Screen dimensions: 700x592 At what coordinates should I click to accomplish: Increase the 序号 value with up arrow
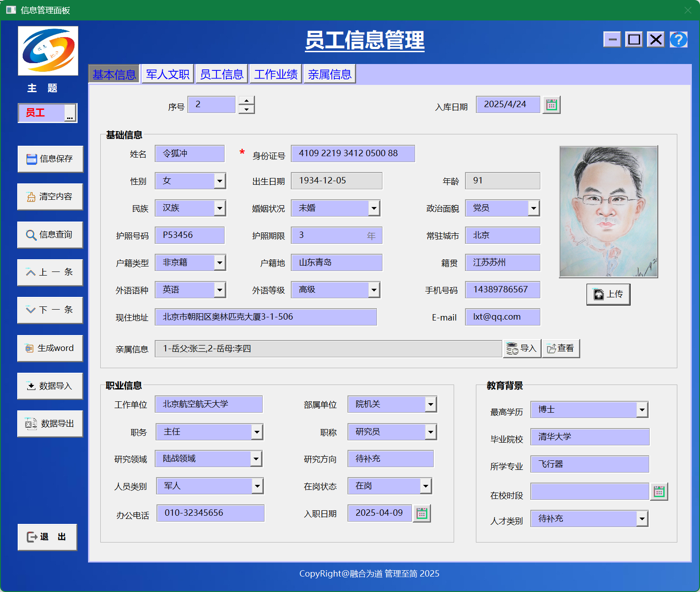(246, 100)
